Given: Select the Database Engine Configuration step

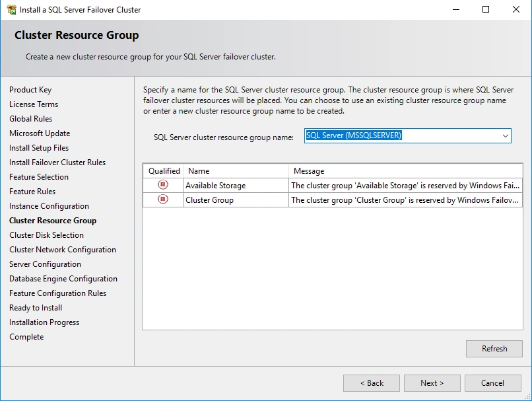Looking at the screenshot, I should [63, 279].
